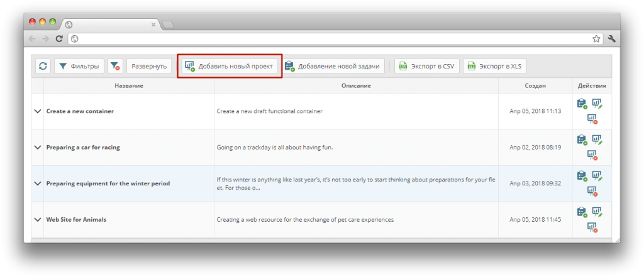Open the Фильтры filter panel

coord(79,66)
